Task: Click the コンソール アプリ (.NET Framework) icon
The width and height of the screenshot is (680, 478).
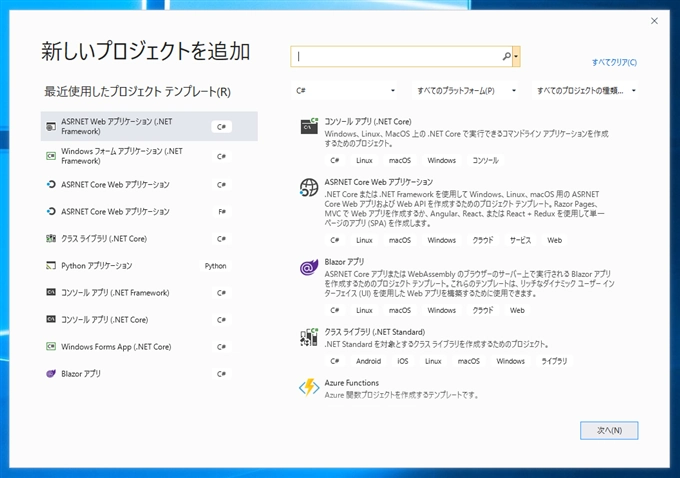Action: pos(51,292)
